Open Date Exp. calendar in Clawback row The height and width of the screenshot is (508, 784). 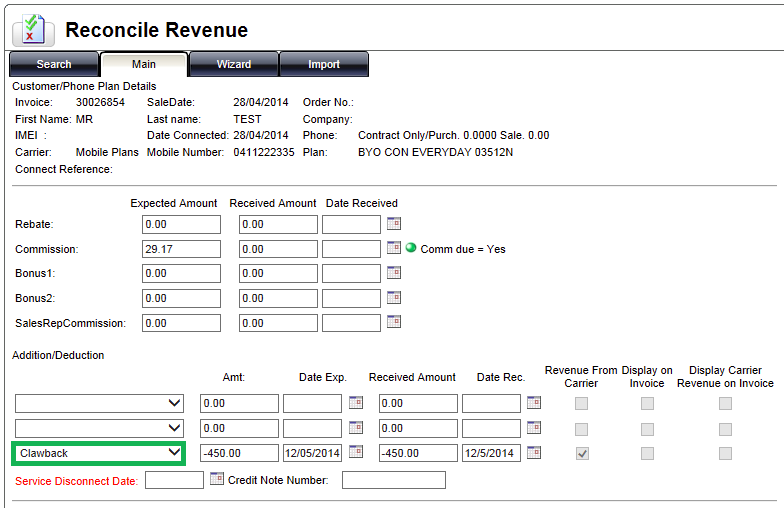click(356, 452)
